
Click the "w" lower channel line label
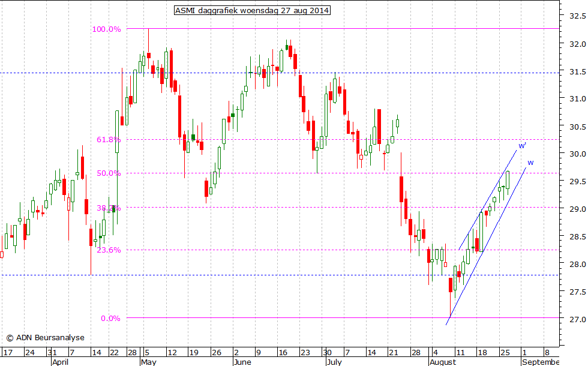click(x=530, y=163)
